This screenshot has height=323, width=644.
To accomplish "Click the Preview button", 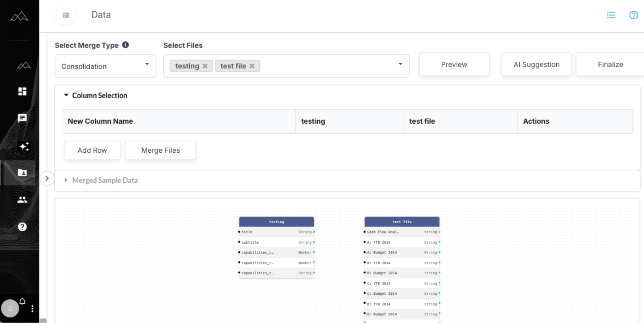I will click(x=453, y=64).
